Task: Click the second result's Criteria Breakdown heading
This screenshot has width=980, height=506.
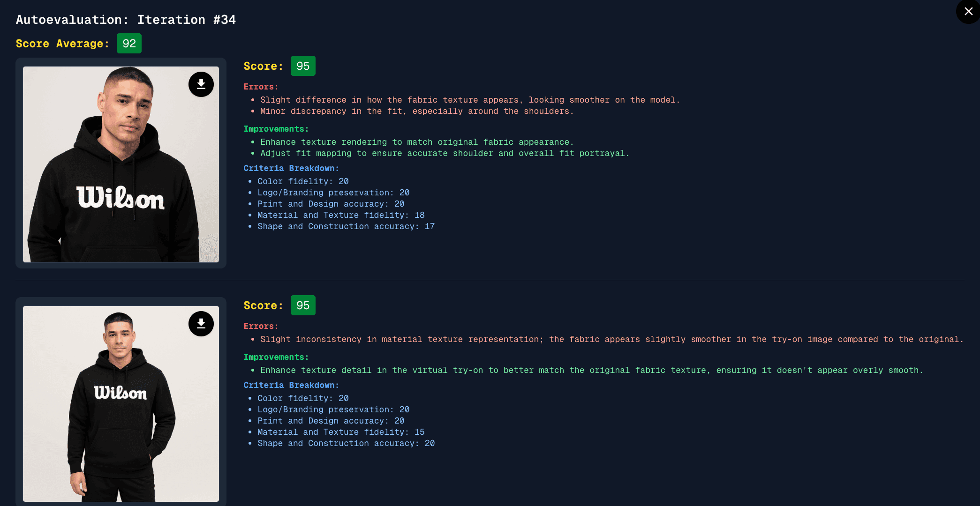Action: [291, 385]
